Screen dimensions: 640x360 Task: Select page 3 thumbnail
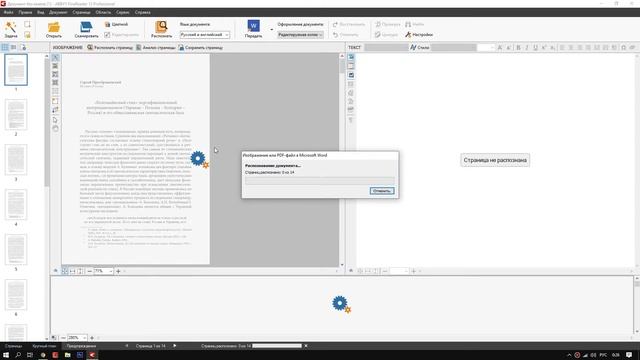click(x=16, y=160)
